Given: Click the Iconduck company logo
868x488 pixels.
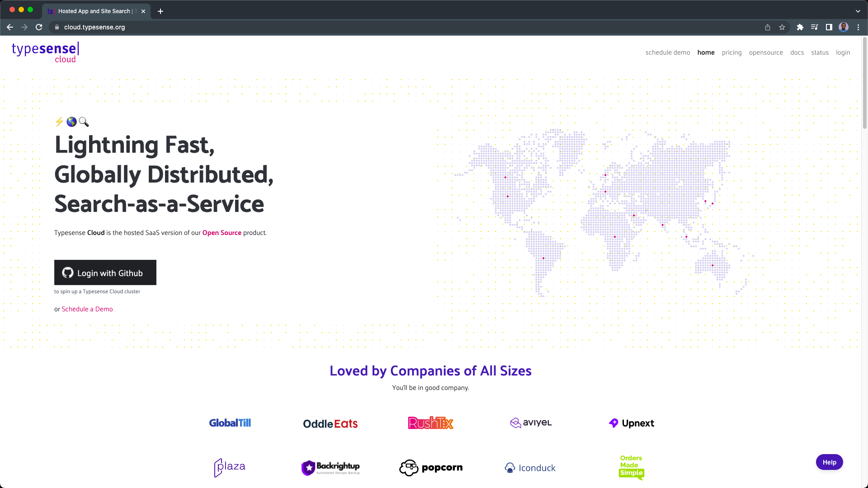Looking at the screenshot, I should (x=530, y=468).
